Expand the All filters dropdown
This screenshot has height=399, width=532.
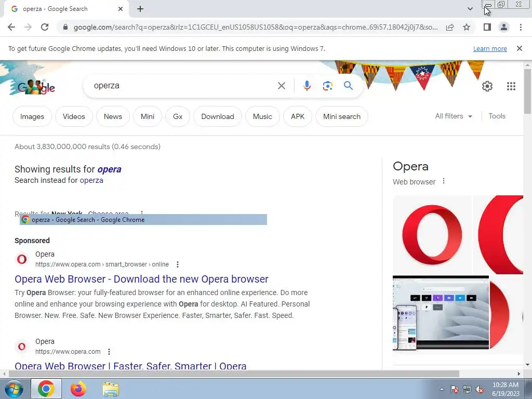coord(454,116)
